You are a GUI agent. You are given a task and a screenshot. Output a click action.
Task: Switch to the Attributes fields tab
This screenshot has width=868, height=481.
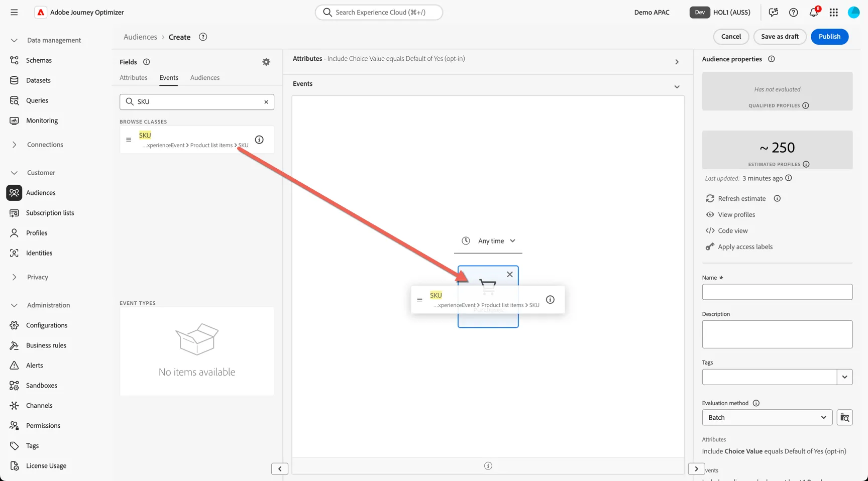(x=133, y=77)
